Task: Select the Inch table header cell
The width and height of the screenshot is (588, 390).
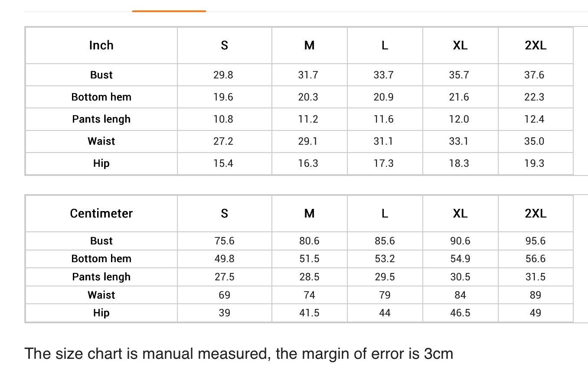Action: [101, 45]
